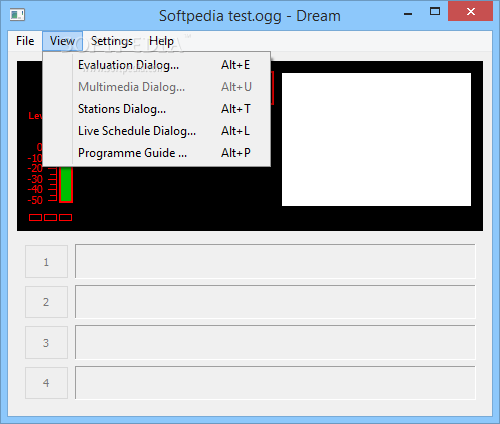
Task: Open the Help menu
Action: 161,41
